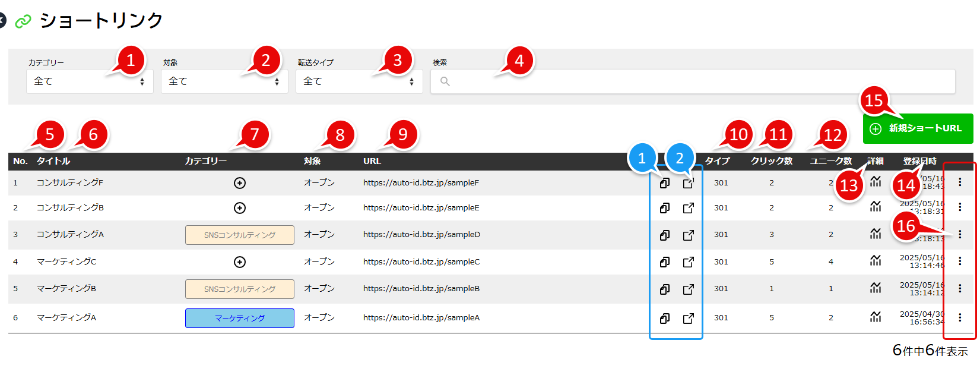Click the カテゴリー column header

[x=206, y=161]
